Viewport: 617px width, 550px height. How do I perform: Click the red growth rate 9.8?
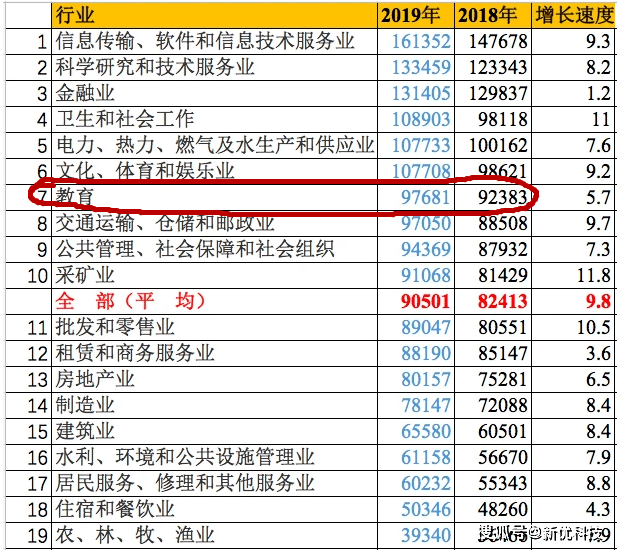(598, 301)
